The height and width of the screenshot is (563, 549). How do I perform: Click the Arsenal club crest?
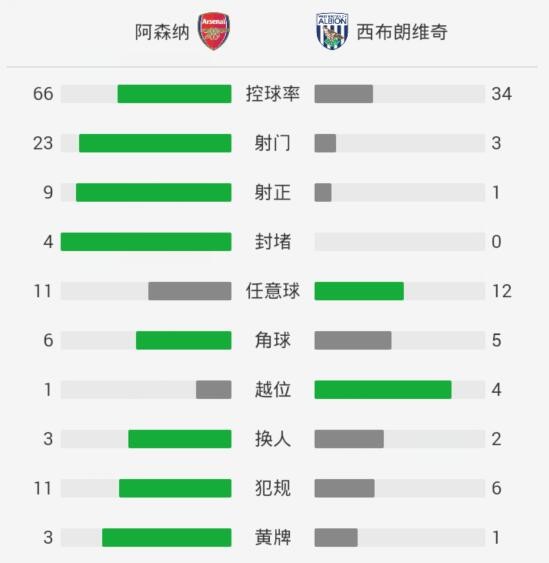click(214, 31)
